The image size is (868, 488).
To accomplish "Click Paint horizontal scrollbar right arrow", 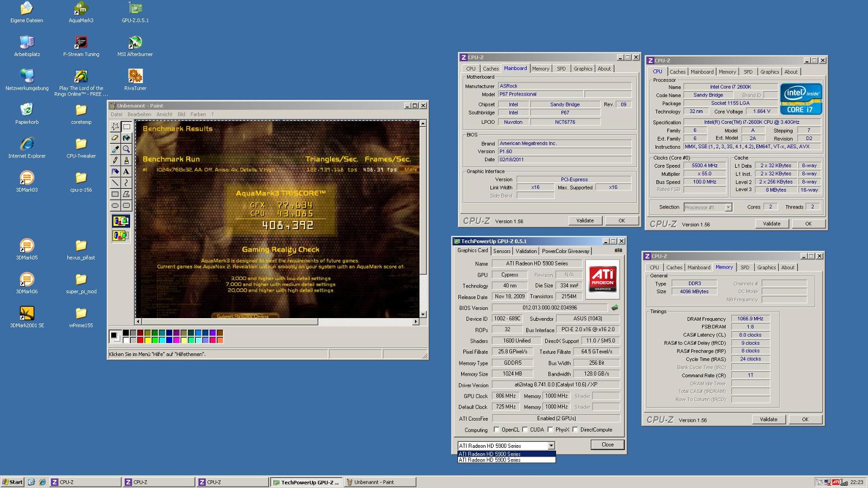I will click(x=416, y=322).
